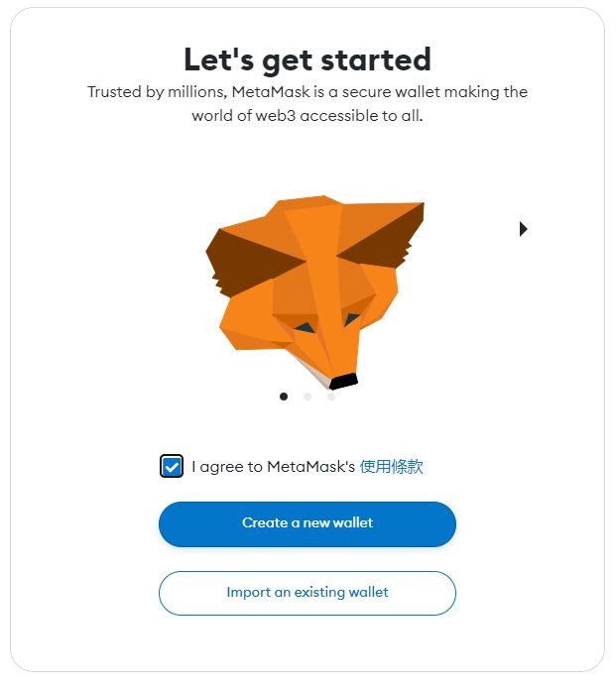Image resolution: width=616 pixels, height=685 pixels.
Task: Choose Import an existing wallet
Action: (308, 593)
